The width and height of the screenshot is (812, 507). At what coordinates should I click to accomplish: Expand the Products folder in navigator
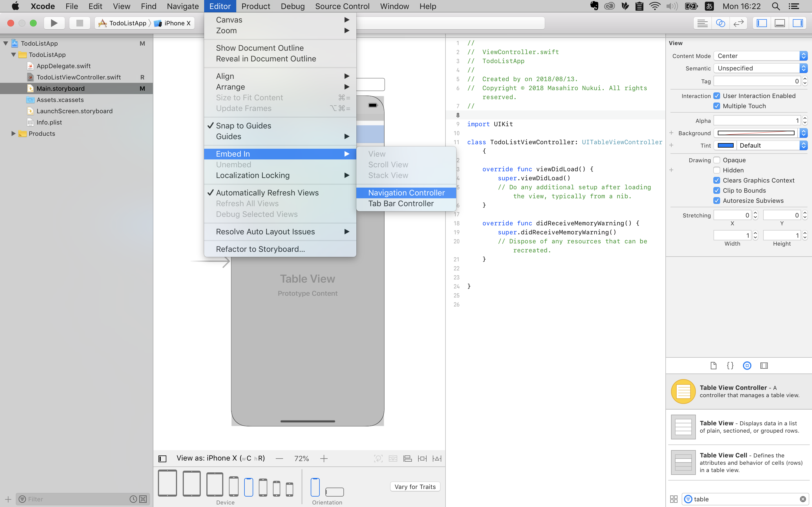tap(14, 134)
